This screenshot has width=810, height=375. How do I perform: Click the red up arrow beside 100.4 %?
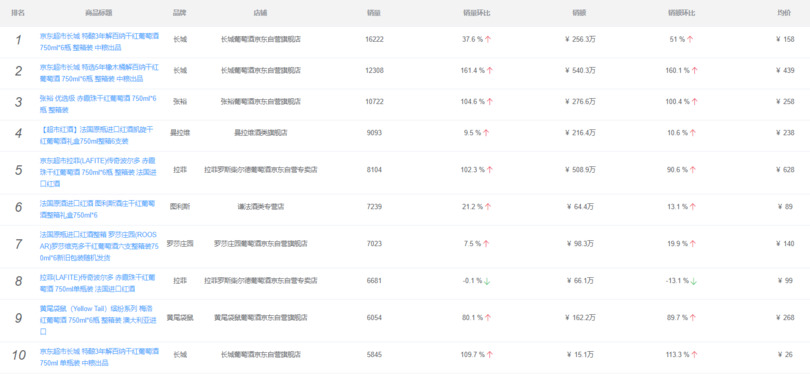click(x=694, y=102)
